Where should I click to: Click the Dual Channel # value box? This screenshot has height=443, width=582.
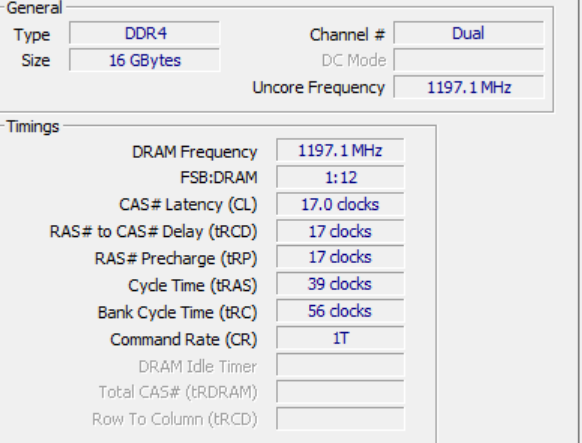click(469, 34)
